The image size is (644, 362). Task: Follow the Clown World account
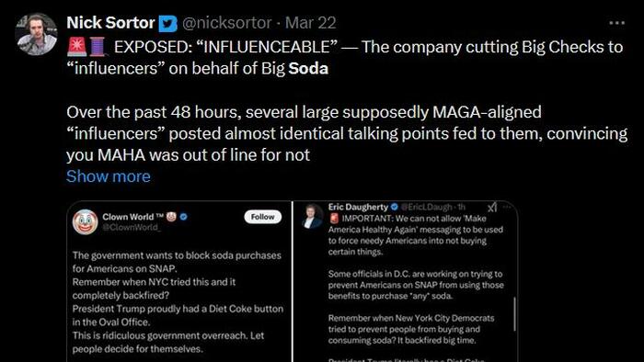(x=263, y=217)
